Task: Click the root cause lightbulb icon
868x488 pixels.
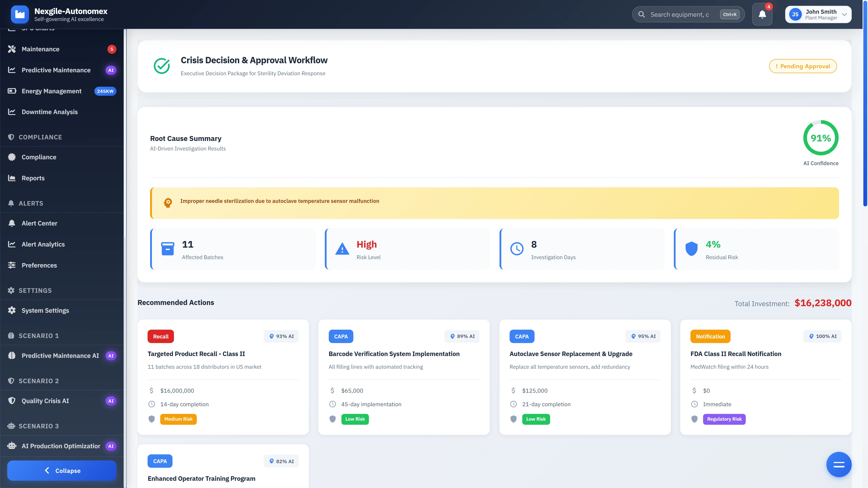Action: tap(168, 202)
